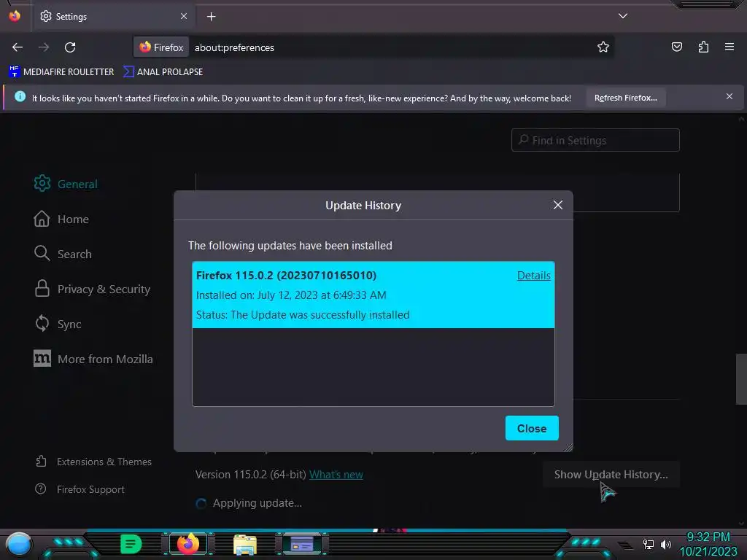Click the network icon in system tray
Screen dimensions: 747x560
pos(648,544)
